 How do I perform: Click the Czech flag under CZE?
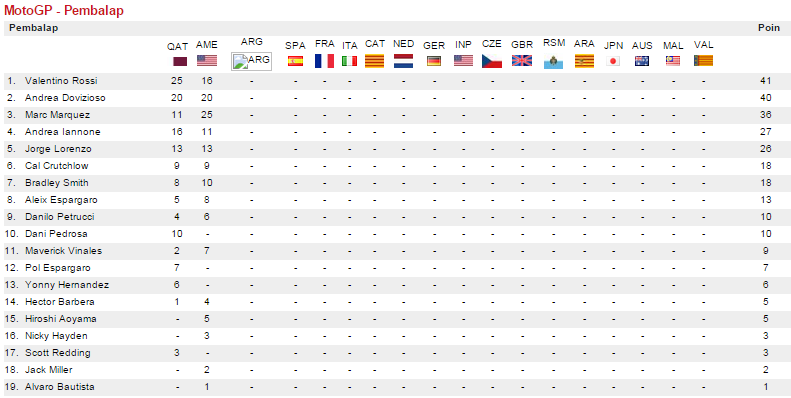[491, 61]
